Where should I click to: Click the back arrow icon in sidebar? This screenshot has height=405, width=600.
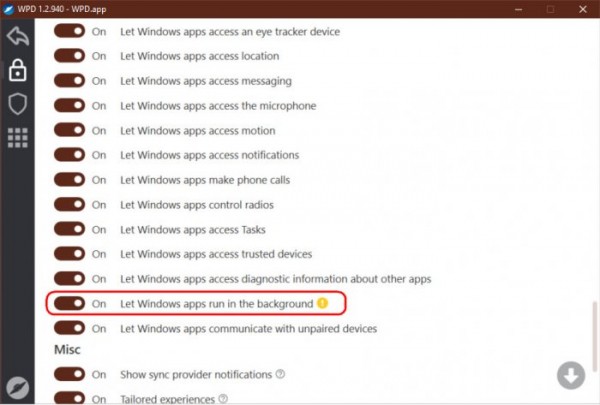tap(18, 36)
